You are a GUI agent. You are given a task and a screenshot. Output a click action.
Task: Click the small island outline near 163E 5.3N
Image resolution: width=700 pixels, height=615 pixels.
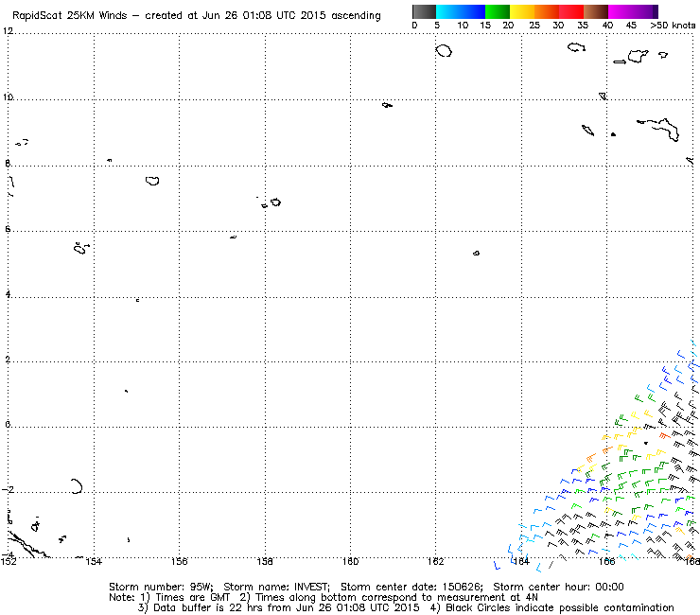[x=477, y=254]
